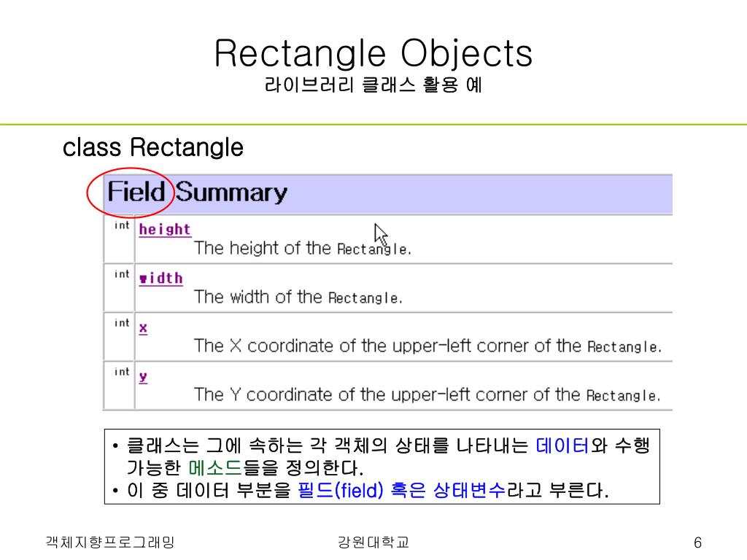Click the class Rectangle heading
747x560 pixels.
153,147
